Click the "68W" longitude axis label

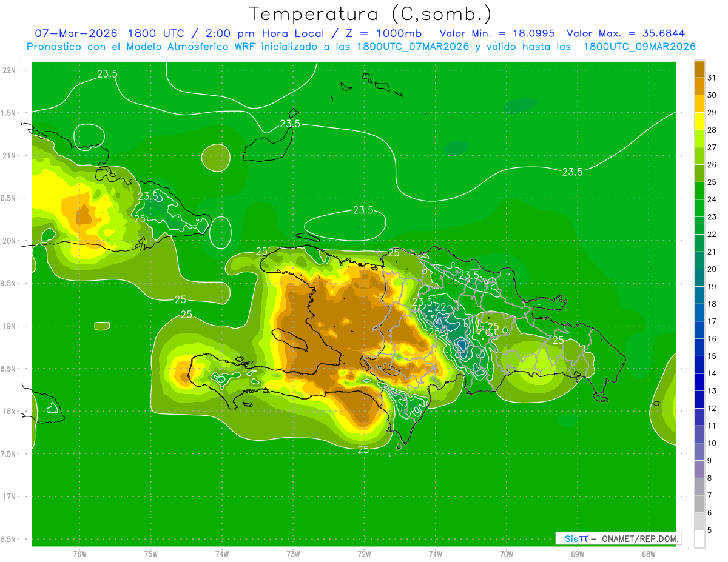click(649, 554)
